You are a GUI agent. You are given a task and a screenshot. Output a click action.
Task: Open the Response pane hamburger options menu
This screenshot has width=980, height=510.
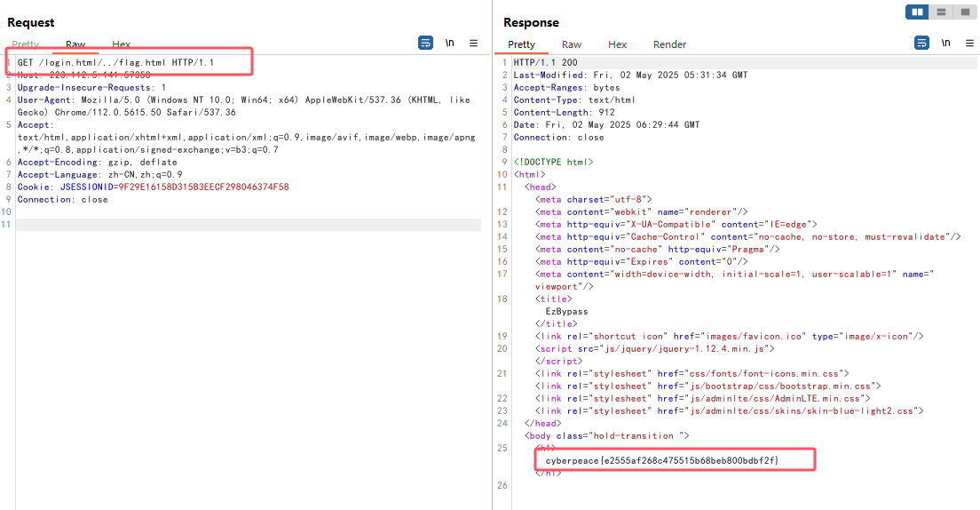tap(970, 44)
